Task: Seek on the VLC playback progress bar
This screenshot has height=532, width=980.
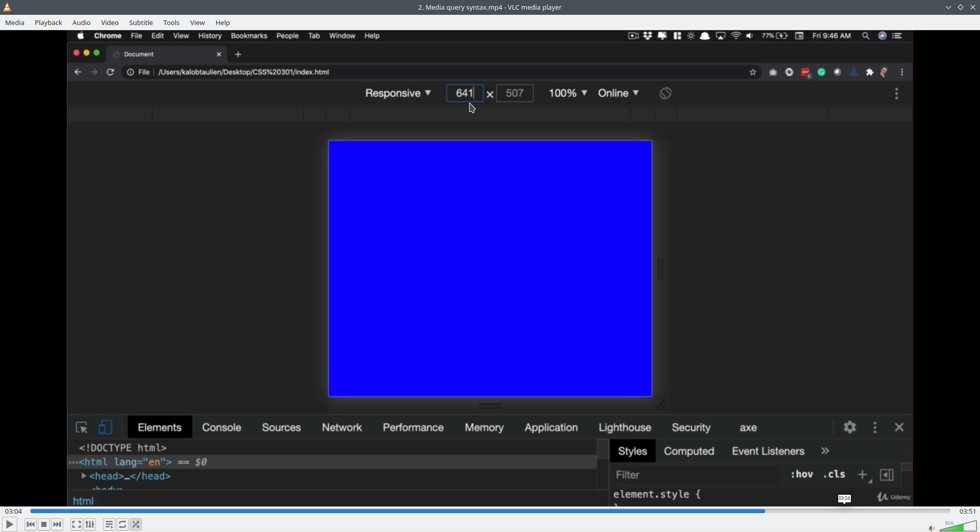Action: tap(490, 511)
